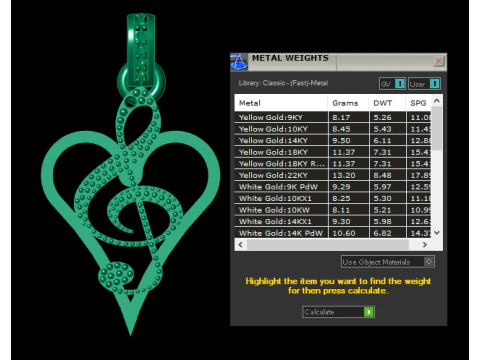Click the Metal Weights flask icon
The height and width of the screenshot is (360, 480).
(239, 62)
